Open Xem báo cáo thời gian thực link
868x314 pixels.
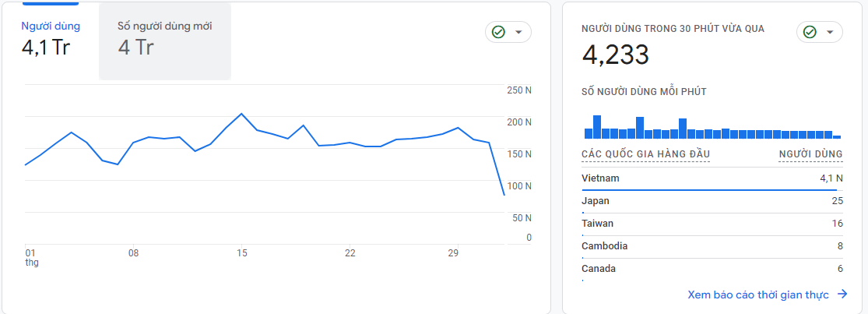click(x=758, y=295)
